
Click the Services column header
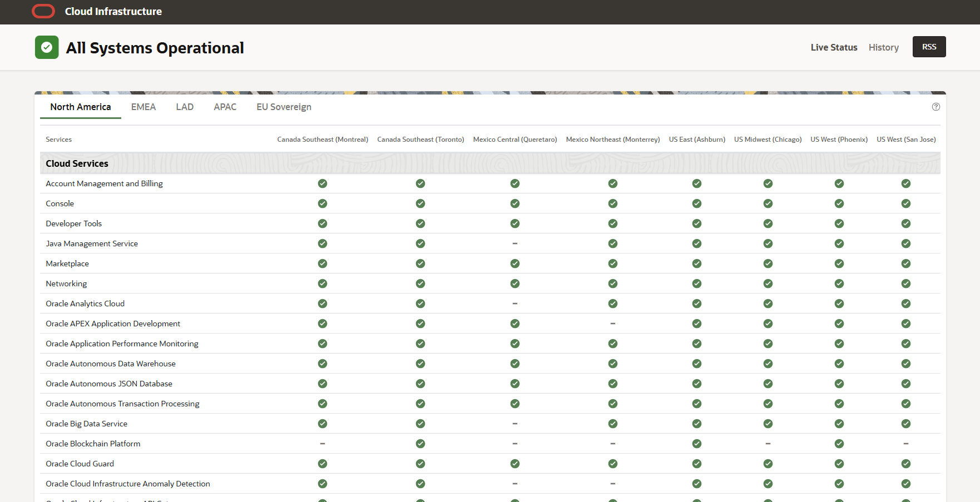click(58, 140)
